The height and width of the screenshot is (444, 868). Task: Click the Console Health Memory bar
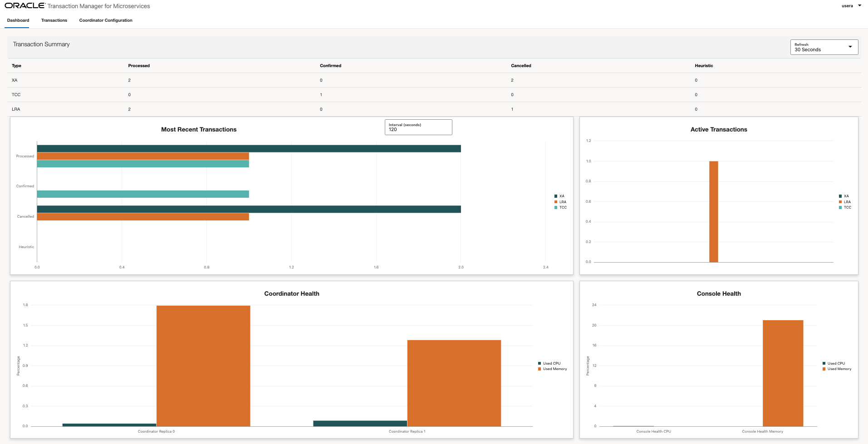tap(783, 373)
